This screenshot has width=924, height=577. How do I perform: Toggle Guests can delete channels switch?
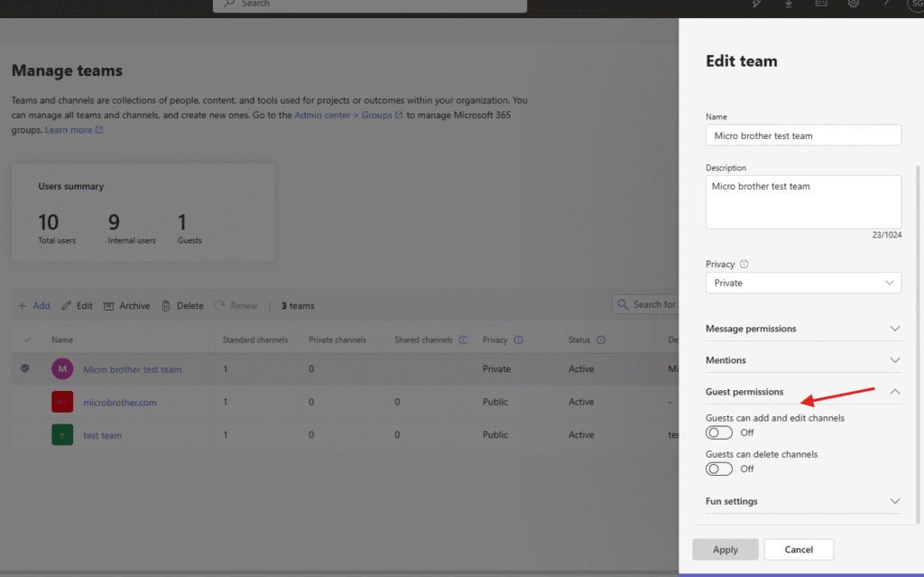[719, 469]
